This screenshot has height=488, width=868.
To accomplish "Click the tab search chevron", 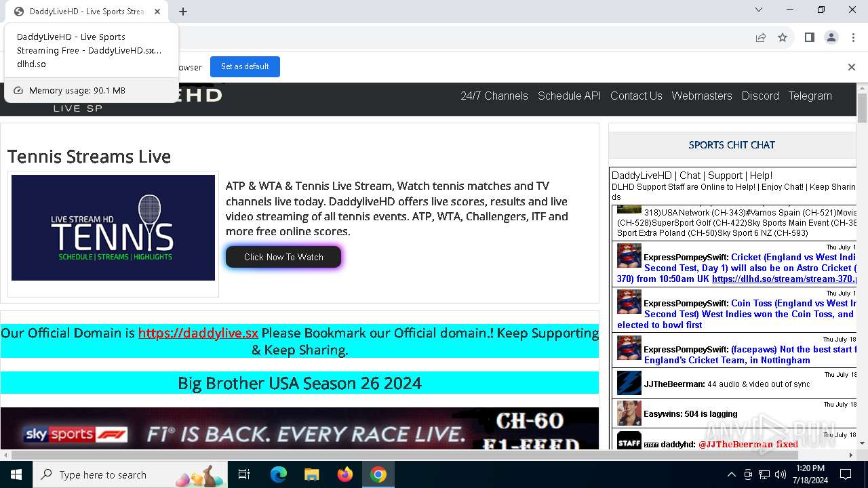I will click(759, 9).
